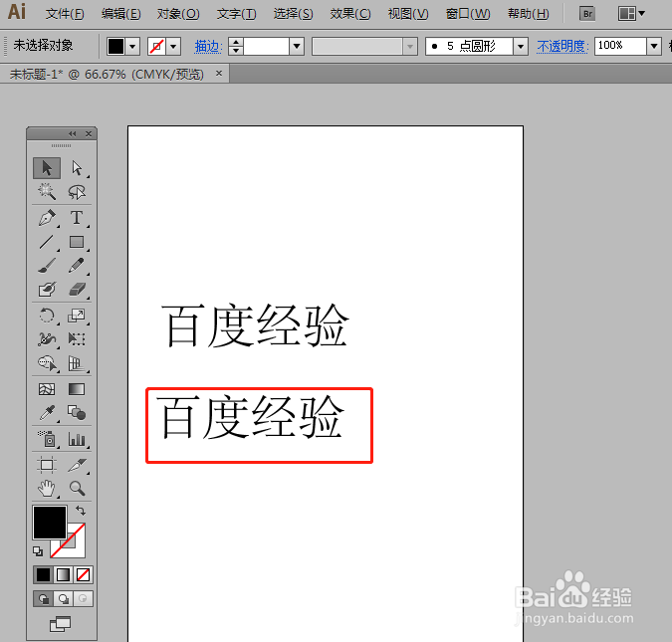672x642 pixels.
Task: Open fill color dropdown in control bar
Action: pyautogui.click(x=132, y=47)
